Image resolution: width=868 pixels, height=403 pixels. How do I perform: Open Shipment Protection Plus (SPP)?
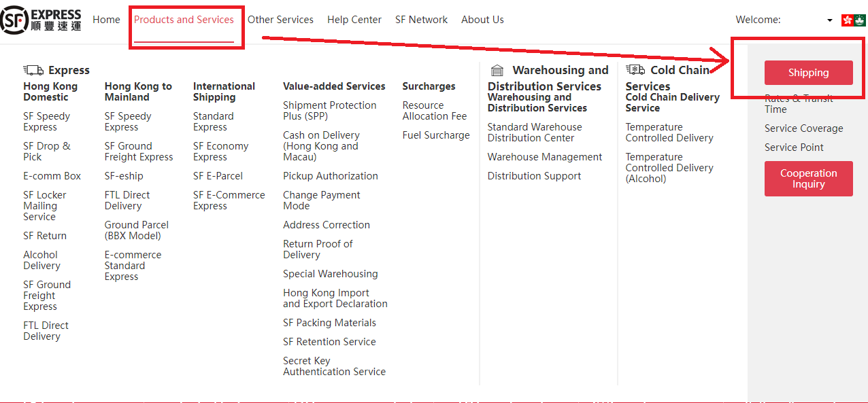(x=330, y=111)
